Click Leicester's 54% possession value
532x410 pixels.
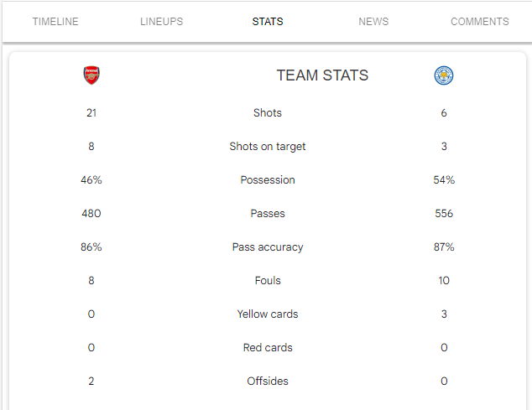tap(444, 180)
